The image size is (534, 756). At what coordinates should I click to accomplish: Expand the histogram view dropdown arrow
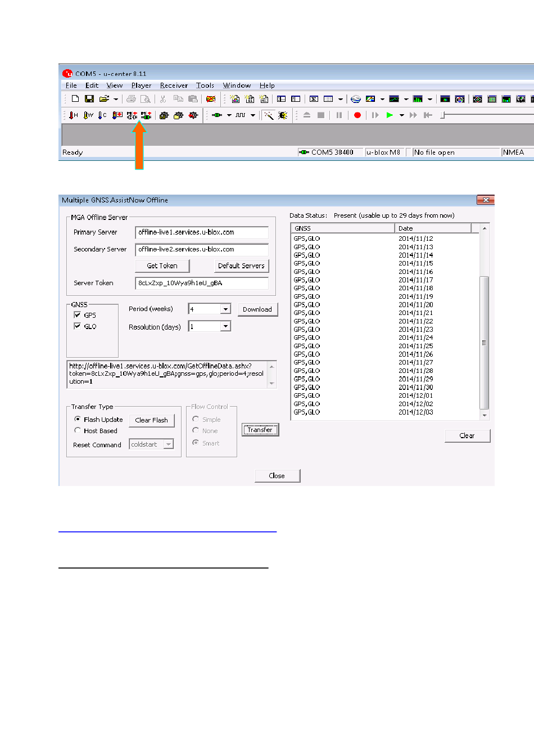(430, 99)
